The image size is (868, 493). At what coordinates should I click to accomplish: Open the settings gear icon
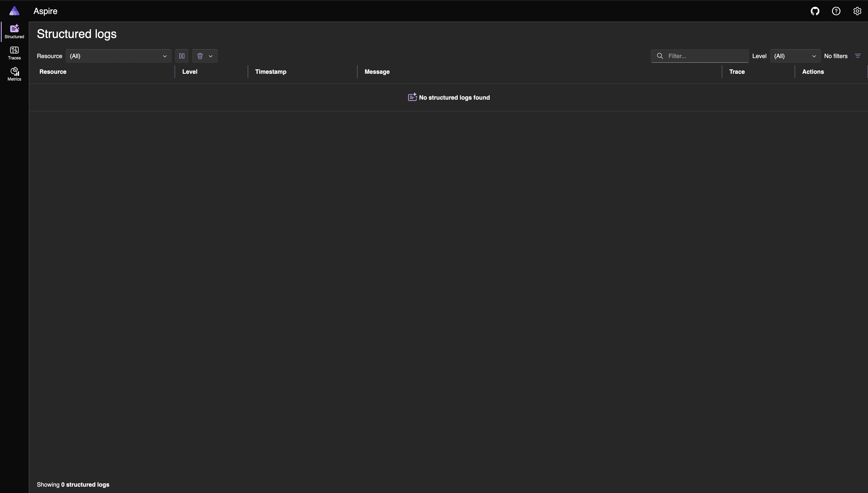(x=857, y=11)
